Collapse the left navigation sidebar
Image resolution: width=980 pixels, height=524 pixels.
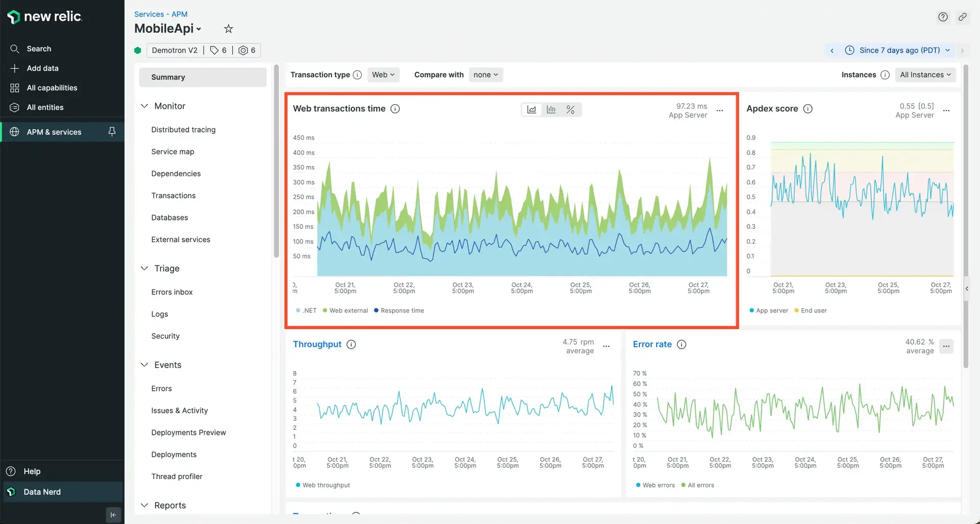click(x=113, y=515)
